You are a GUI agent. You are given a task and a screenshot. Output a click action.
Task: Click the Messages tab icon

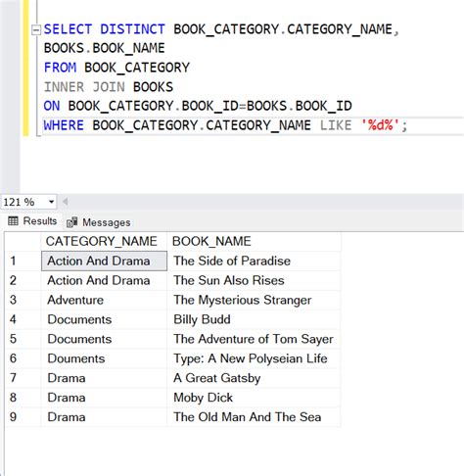click(x=71, y=222)
